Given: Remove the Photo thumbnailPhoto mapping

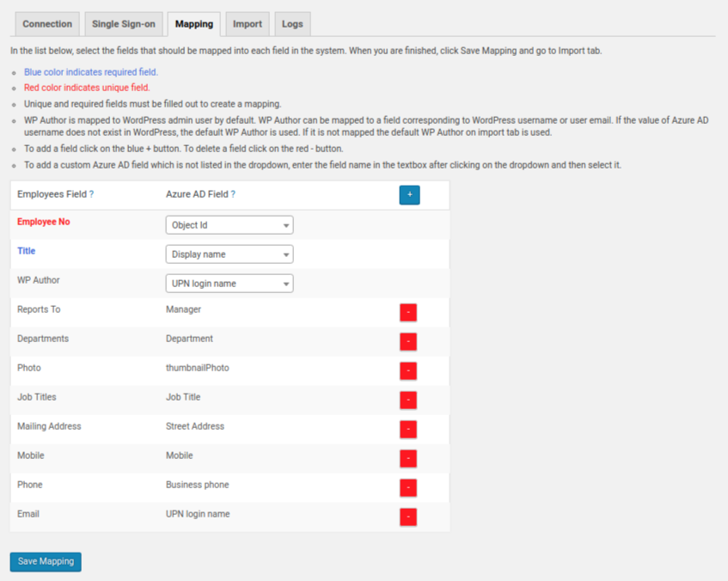Looking at the screenshot, I should click(x=408, y=371).
